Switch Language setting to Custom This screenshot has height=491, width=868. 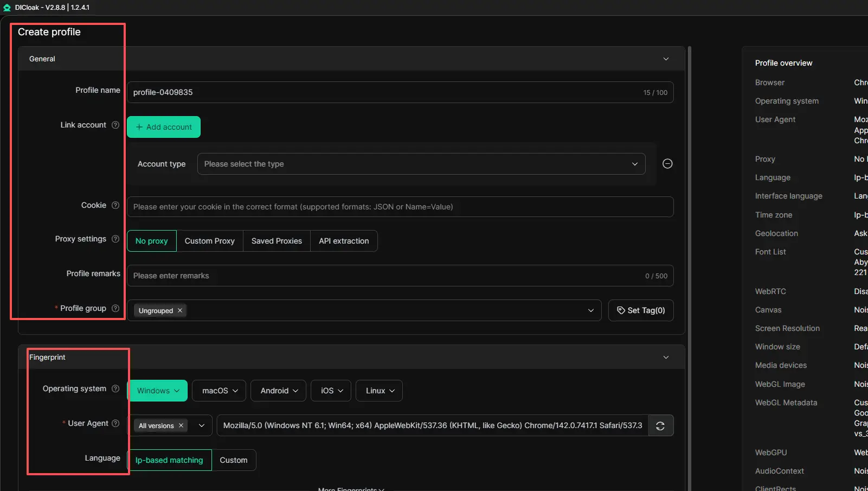click(x=234, y=460)
